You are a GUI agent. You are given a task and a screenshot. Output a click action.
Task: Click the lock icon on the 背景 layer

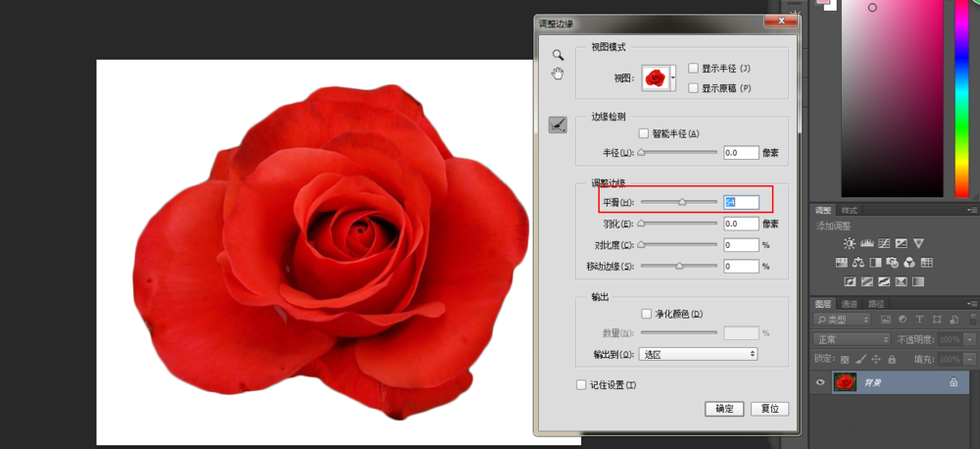point(954,383)
